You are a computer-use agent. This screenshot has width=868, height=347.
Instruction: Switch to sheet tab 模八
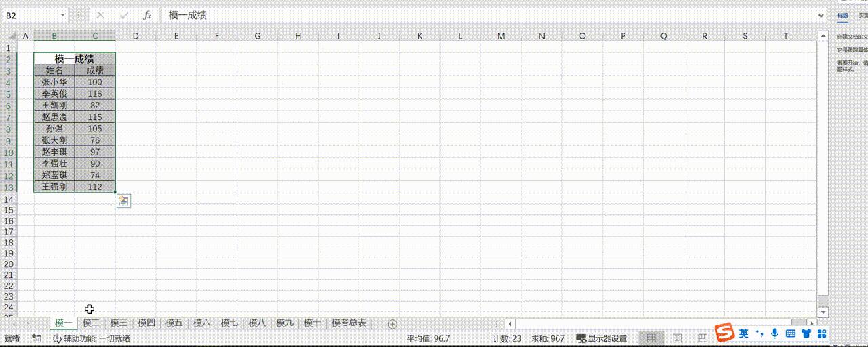(x=257, y=323)
